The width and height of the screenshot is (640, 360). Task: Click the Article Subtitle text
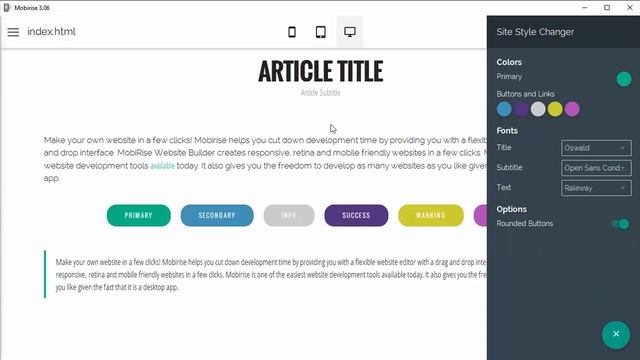320,93
